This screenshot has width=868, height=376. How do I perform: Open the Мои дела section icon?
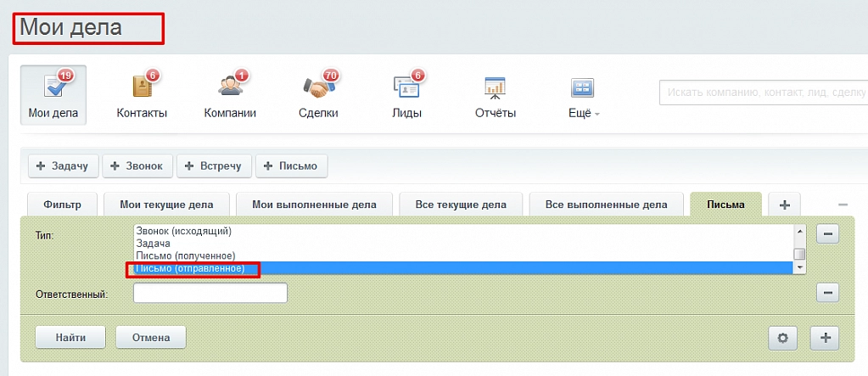(53, 88)
